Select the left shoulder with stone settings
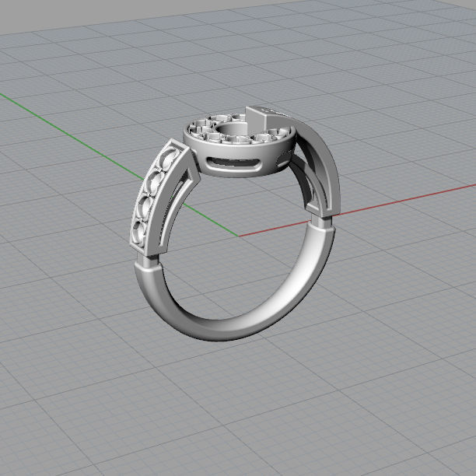 pos(164,198)
